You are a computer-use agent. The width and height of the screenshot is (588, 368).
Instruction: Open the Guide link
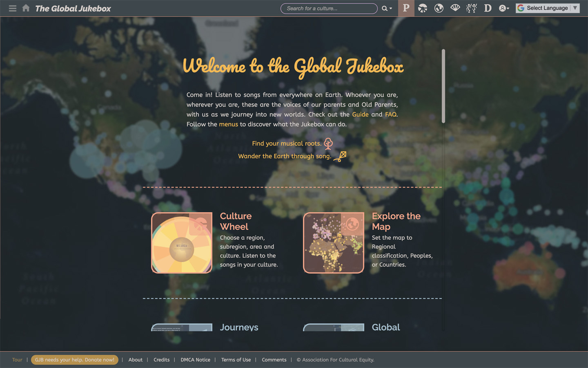pyautogui.click(x=360, y=114)
